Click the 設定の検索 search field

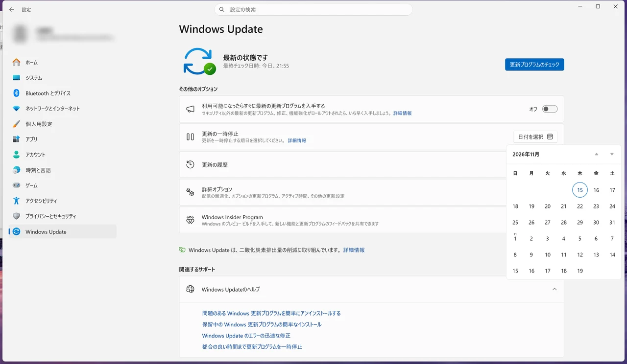click(x=313, y=9)
